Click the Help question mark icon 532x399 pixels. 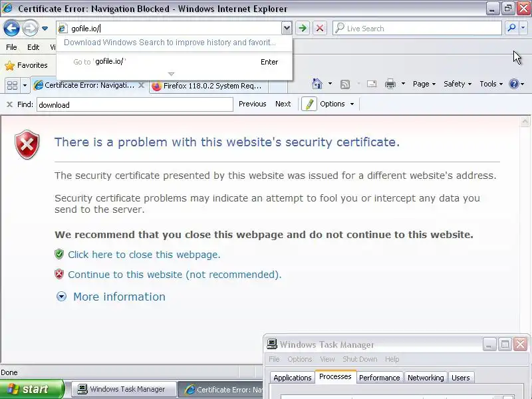514,84
